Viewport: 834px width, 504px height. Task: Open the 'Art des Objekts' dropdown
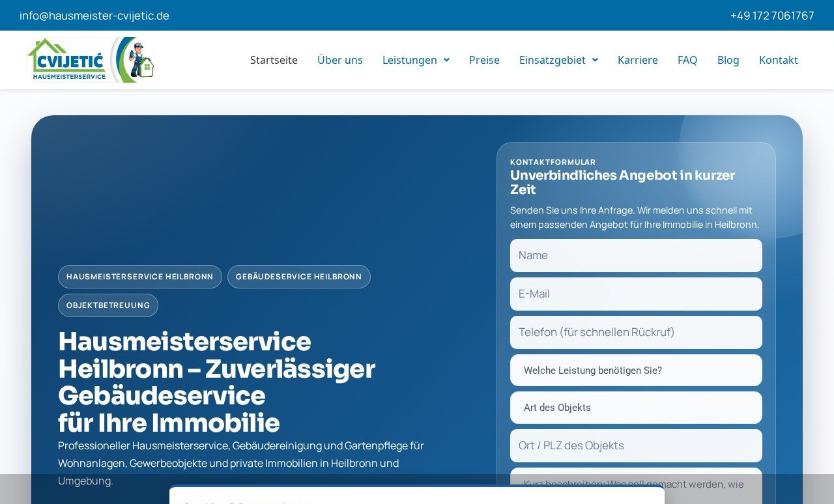(636, 408)
